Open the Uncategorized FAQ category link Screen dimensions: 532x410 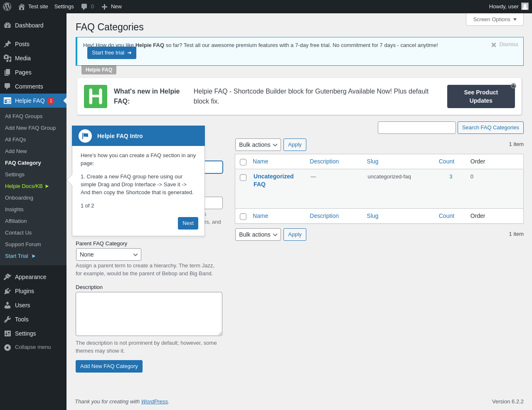click(x=273, y=180)
